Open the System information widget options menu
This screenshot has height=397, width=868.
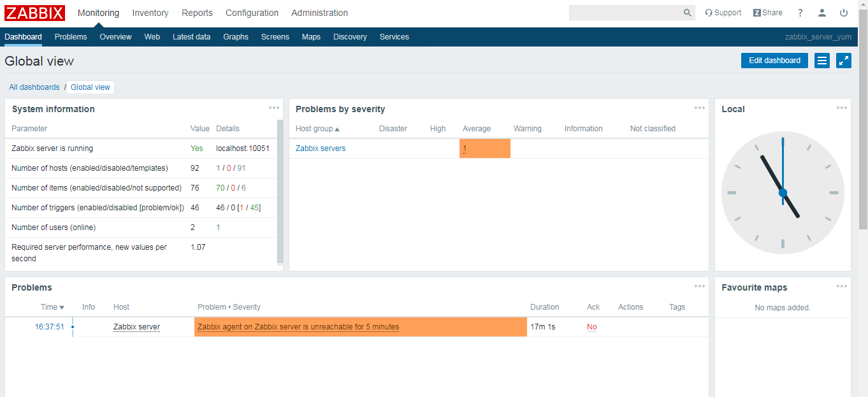coord(274,108)
